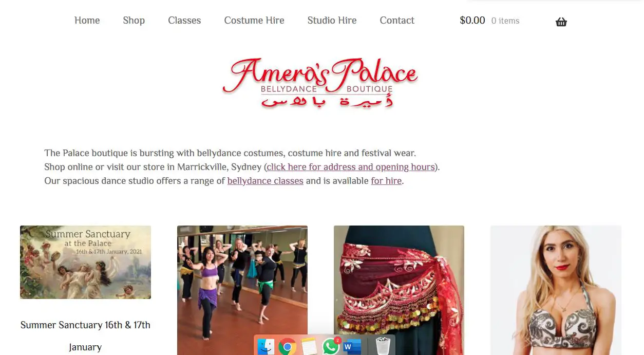This screenshot has height=355, width=644.
Task: Navigate to Studio Hire
Action: (x=332, y=21)
